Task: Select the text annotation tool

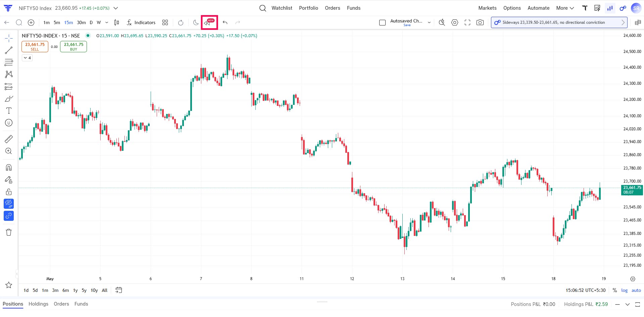Action: tap(9, 111)
